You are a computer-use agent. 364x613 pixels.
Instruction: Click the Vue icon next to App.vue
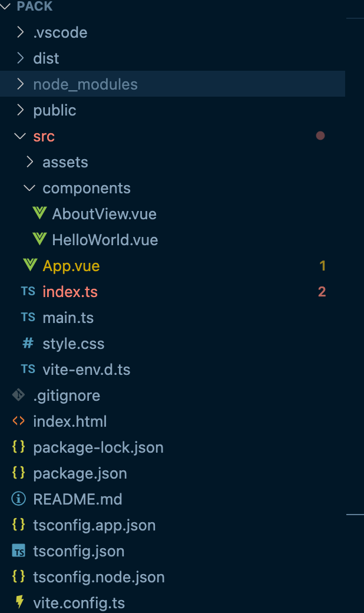coord(30,265)
